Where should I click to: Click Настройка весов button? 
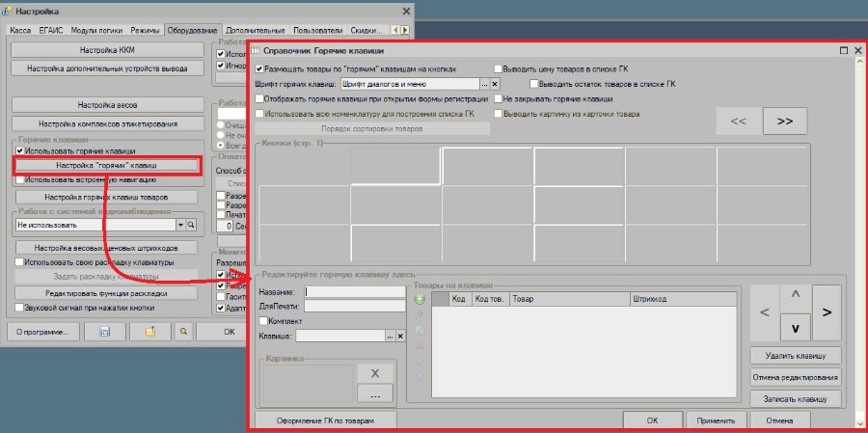point(107,105)
